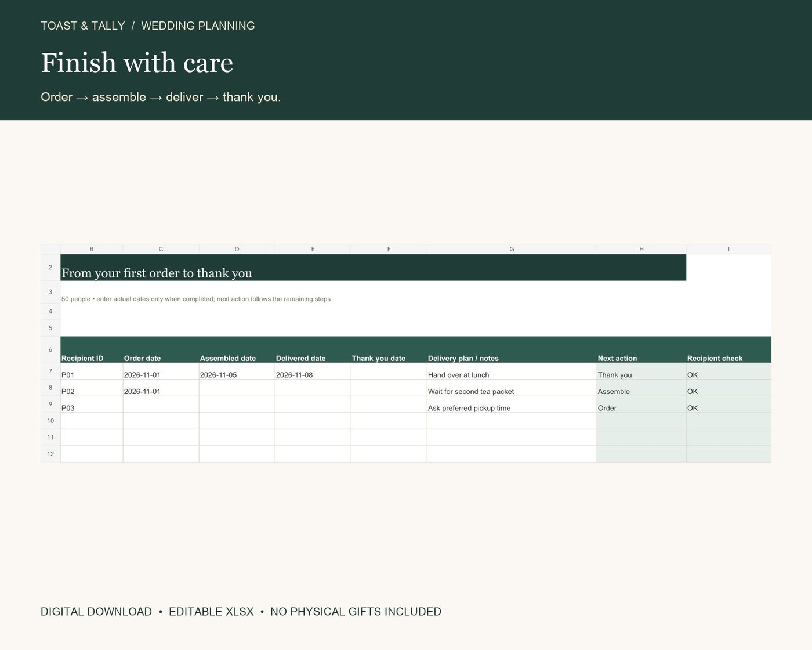
Task: Click column letter H header
Action: [x=641, y=249]
